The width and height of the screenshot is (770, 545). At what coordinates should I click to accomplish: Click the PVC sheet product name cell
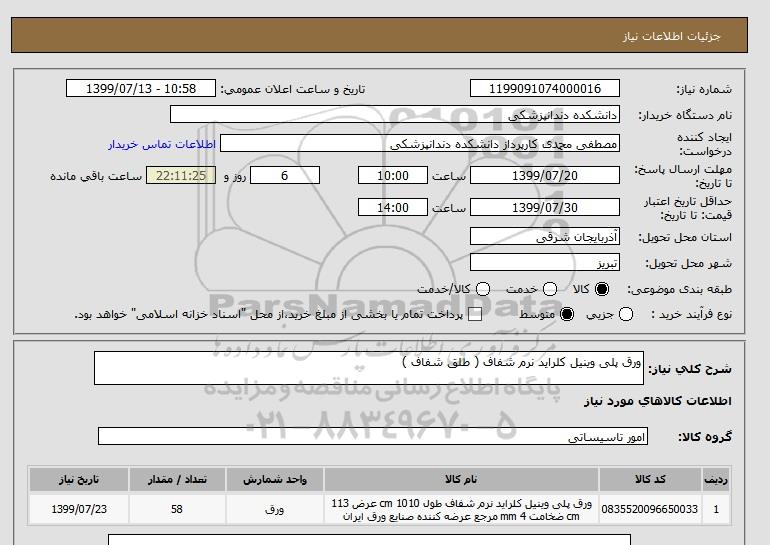[461, 509]
